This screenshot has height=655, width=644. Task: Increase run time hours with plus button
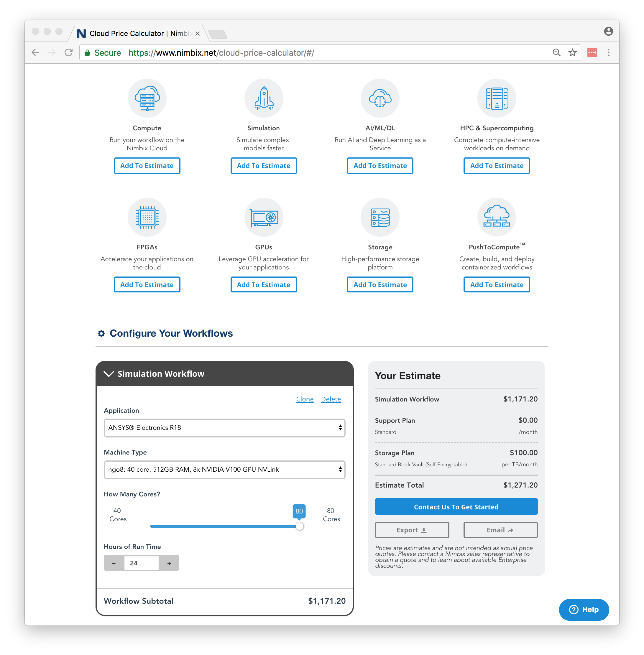(x=169, y=563)
